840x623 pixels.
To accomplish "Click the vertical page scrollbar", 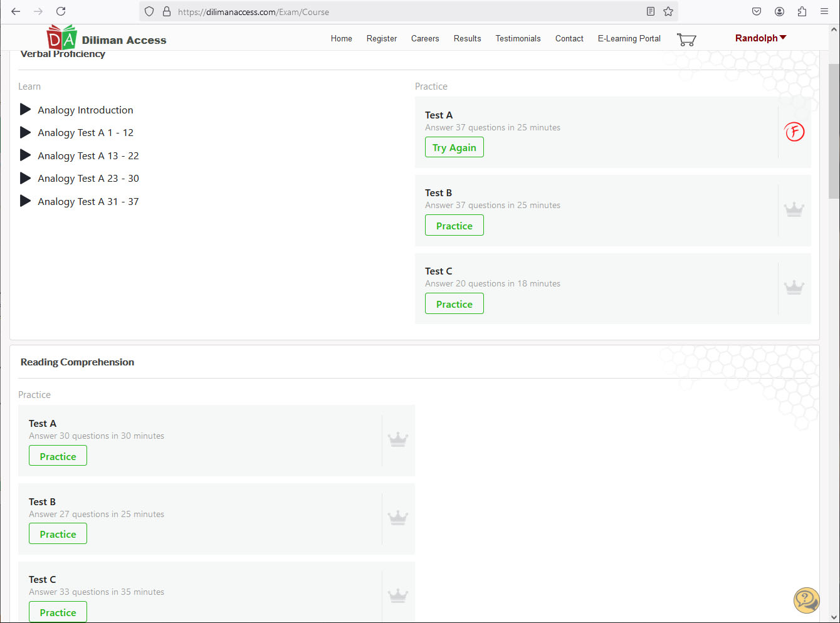I will click(x=834, y=132).
